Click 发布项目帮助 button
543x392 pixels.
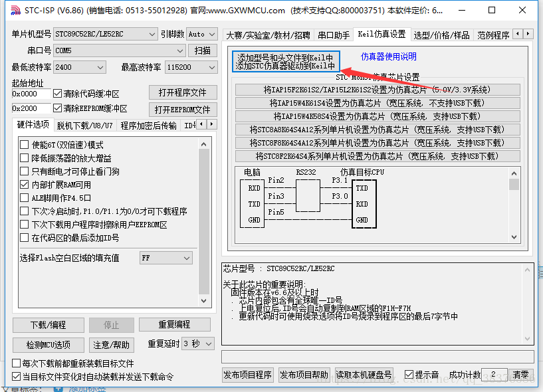click(304, 375)
